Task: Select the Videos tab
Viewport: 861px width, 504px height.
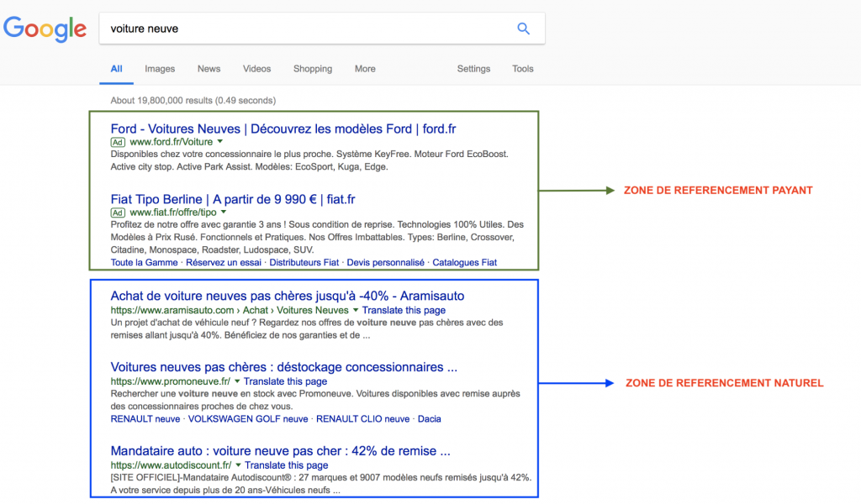Action: [256, 69]
